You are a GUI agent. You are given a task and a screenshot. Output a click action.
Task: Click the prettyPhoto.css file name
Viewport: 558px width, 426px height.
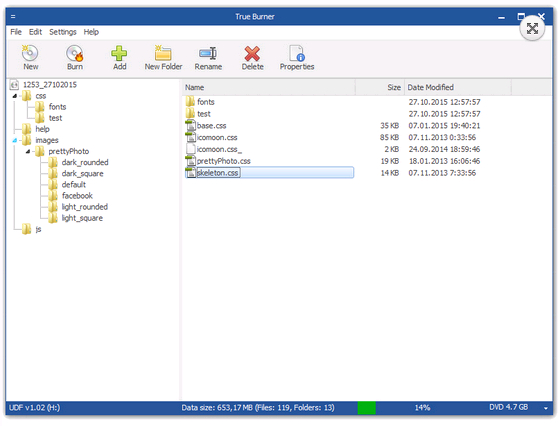pyautogui.click(x=224, y=161)
